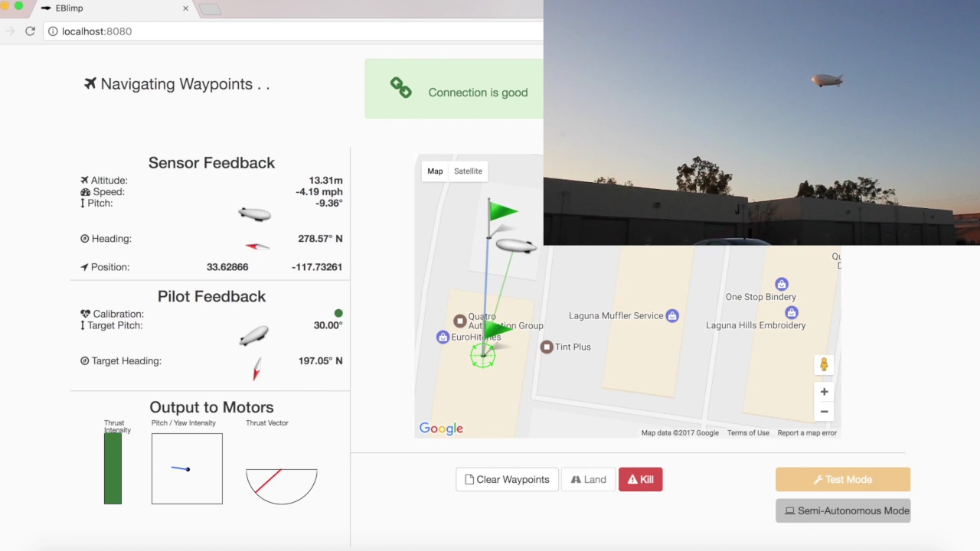Click the latitude value 33.62866
The image size is (980, 551).
click(227, 267)
